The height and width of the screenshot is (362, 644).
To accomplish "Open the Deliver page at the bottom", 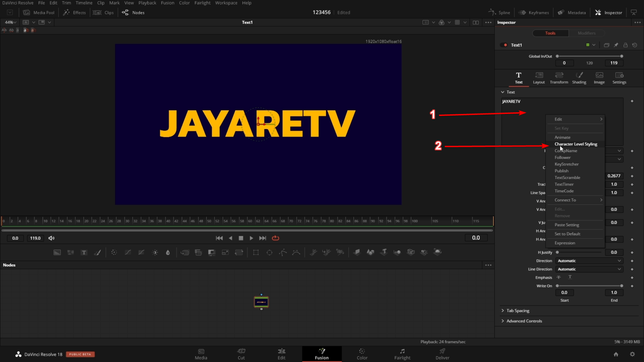I will (442, 354).
